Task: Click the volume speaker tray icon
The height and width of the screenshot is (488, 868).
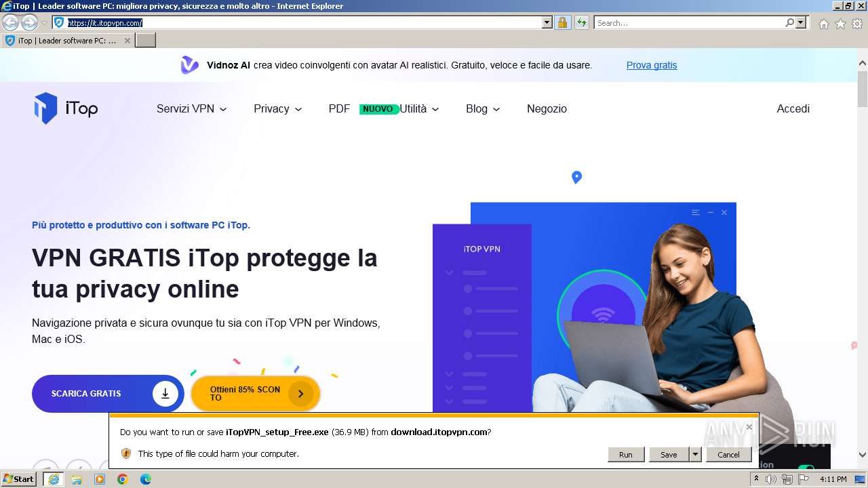Action: (x=771, y=479)
